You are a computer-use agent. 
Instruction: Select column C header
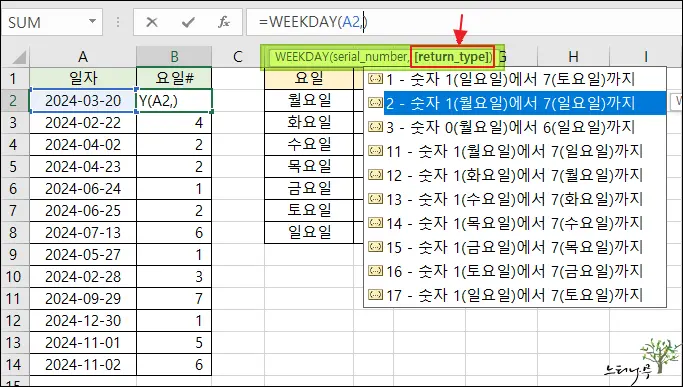tap(237, 57)
